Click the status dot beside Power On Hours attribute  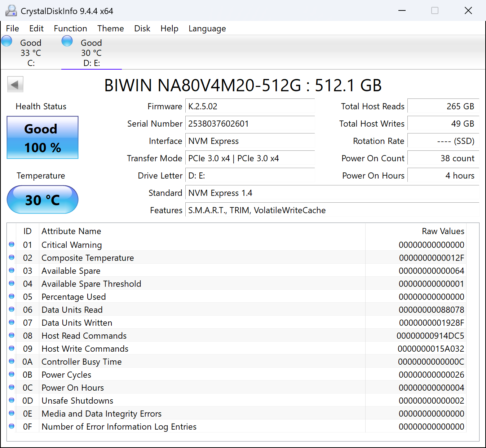[12, 387]
